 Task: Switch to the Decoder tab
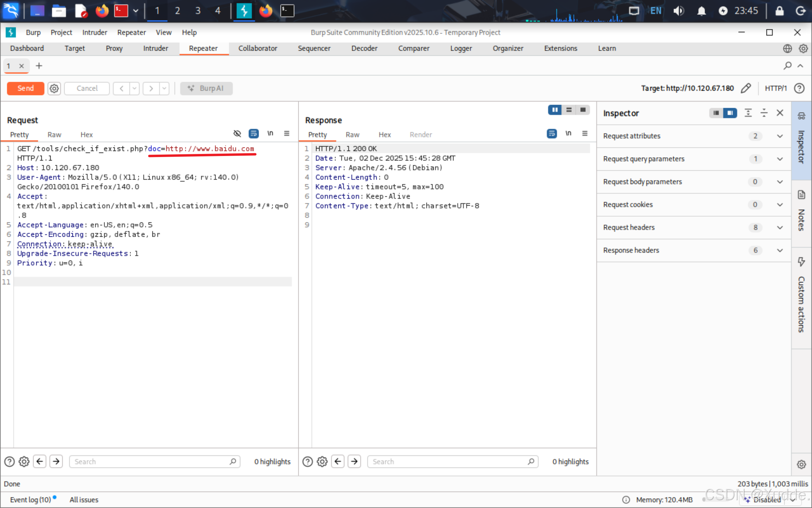click(x=364, y=48)
